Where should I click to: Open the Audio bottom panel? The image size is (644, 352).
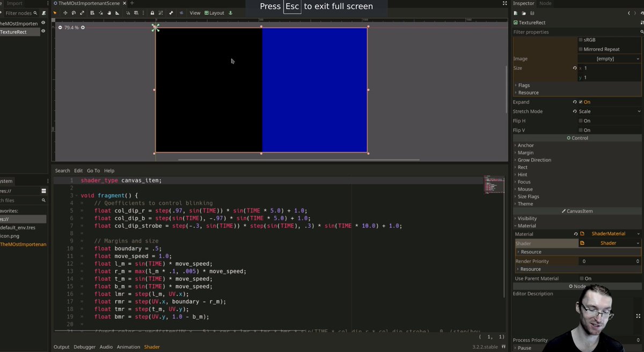pyautogui.click(x=106, y=347)
